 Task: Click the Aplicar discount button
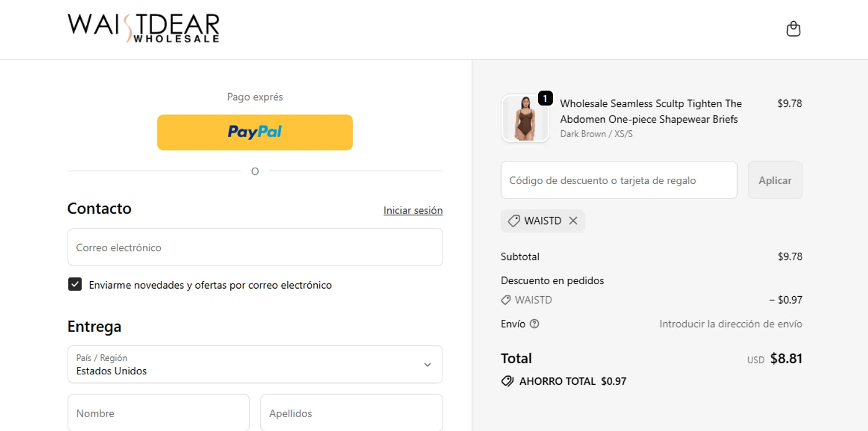point(775,180)
